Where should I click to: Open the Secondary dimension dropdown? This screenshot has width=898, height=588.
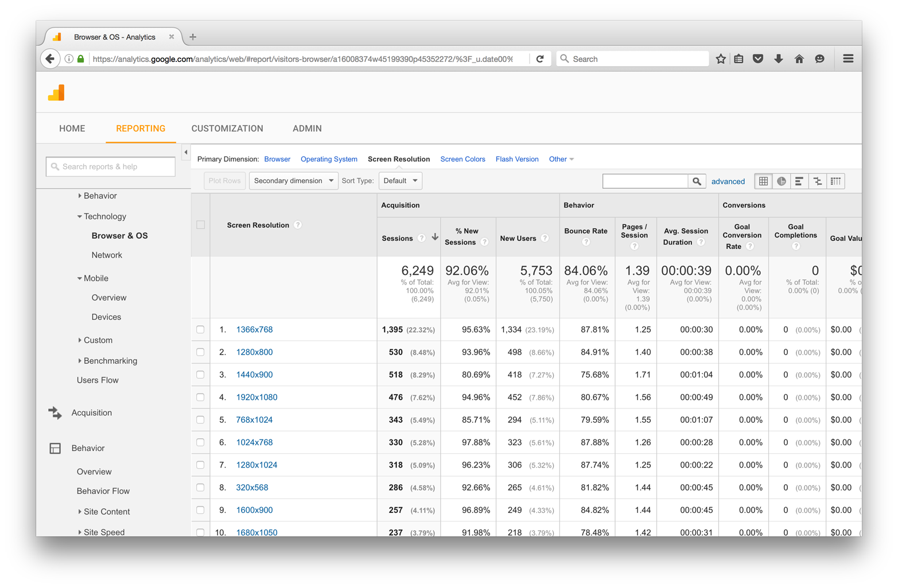(293, 181)
